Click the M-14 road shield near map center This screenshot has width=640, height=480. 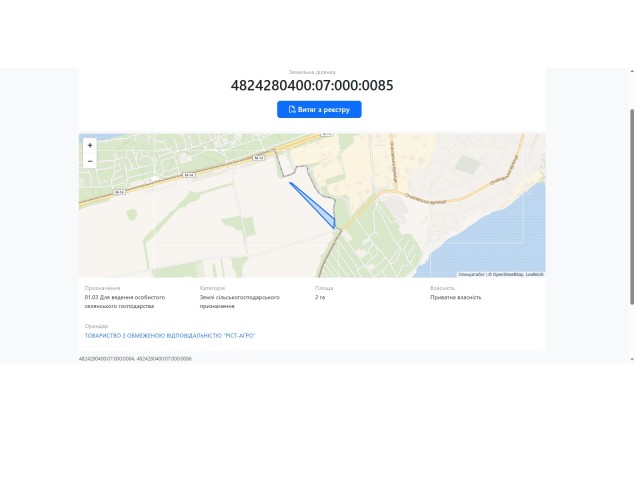259,158
